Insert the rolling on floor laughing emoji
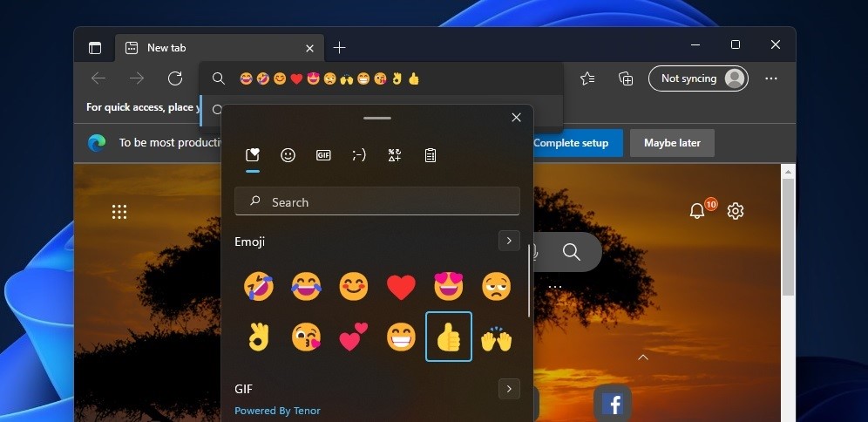Screen dimensions: 868x422 tap(259, 287)
